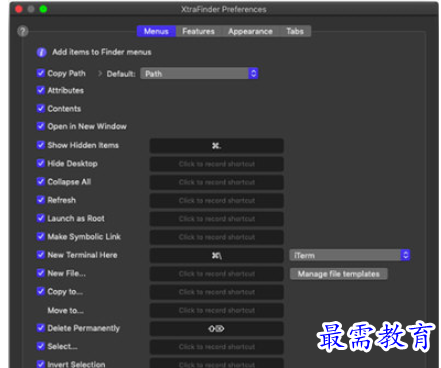The height and width of the screenshot is (368, 441).
Task: Toggle the Select... checkbox
Action: pyautogui.click(x=41, y=346)
